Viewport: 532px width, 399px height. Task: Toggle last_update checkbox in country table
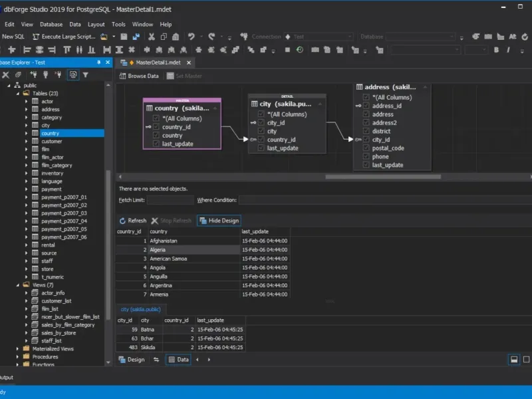click(x=156, y=144)
